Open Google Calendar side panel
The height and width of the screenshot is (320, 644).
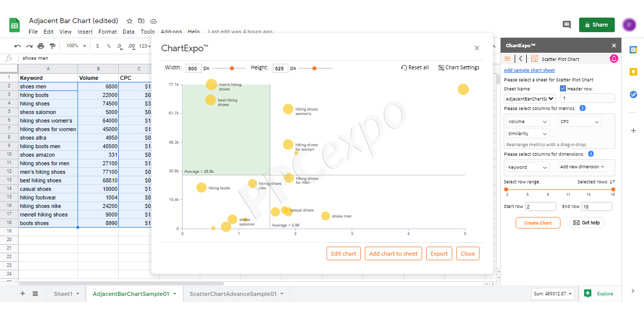click(x=633, y=49)
